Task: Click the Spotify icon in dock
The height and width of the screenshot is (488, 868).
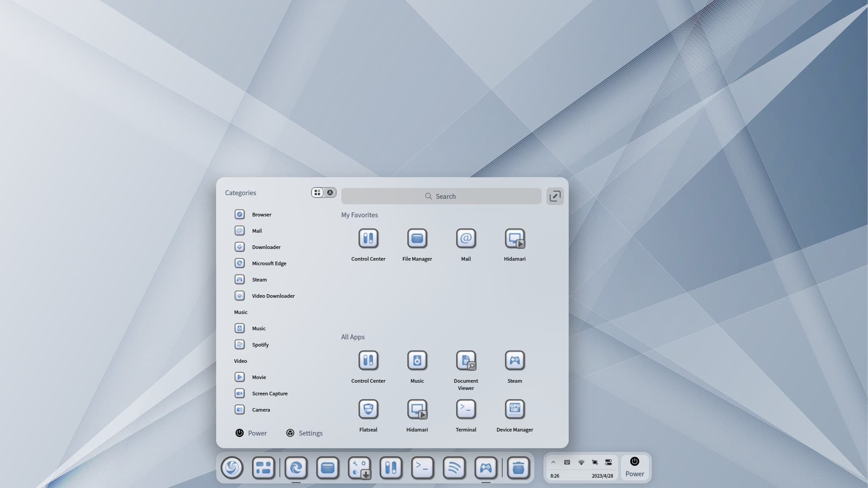Action: [454, 468]
